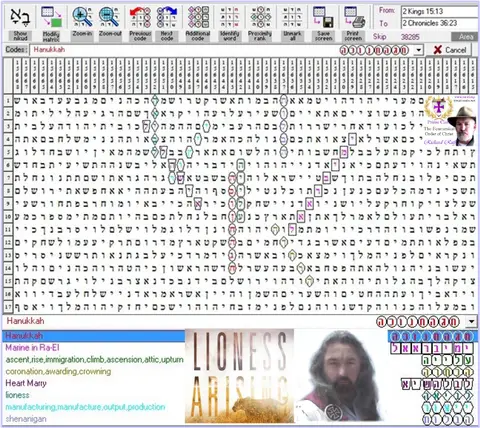Image resolution: width=480 pixels, height=428 pixels.
Task: Click the Unmark all icon
Action: [292, 17]
